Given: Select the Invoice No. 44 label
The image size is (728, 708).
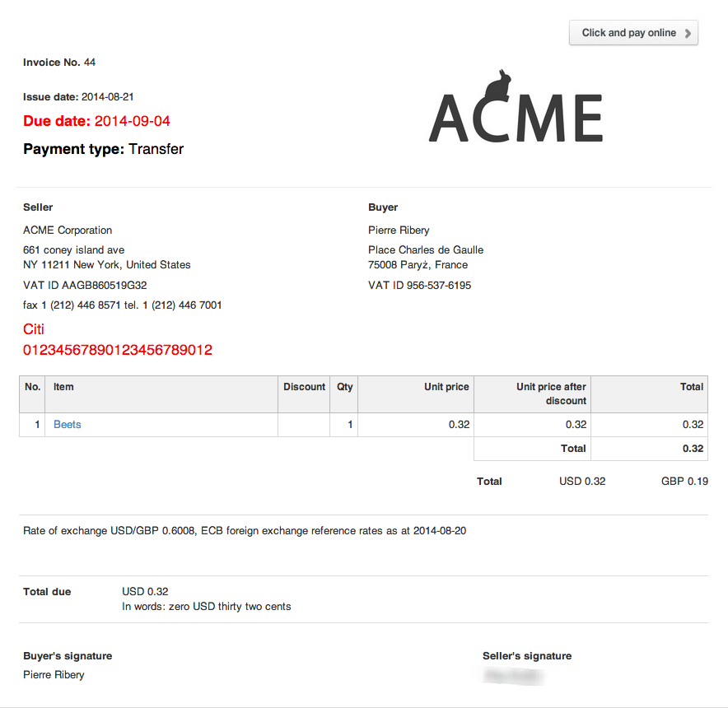Looking at the screenshot, I should [x=59, y=63].
